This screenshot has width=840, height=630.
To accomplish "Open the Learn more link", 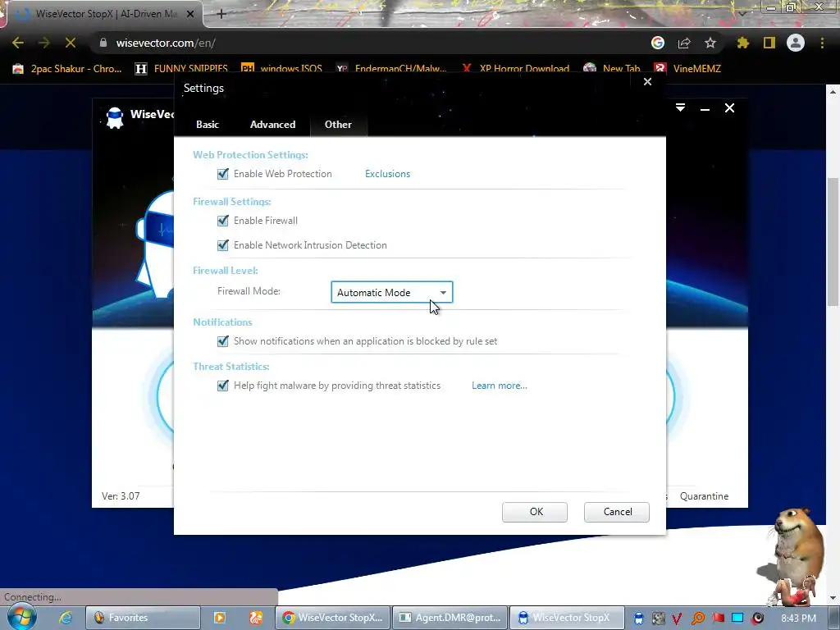I will tap(500, 386).
